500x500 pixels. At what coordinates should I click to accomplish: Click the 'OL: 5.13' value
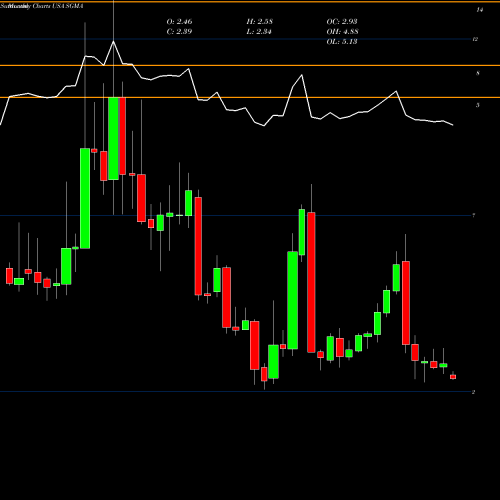342,42
